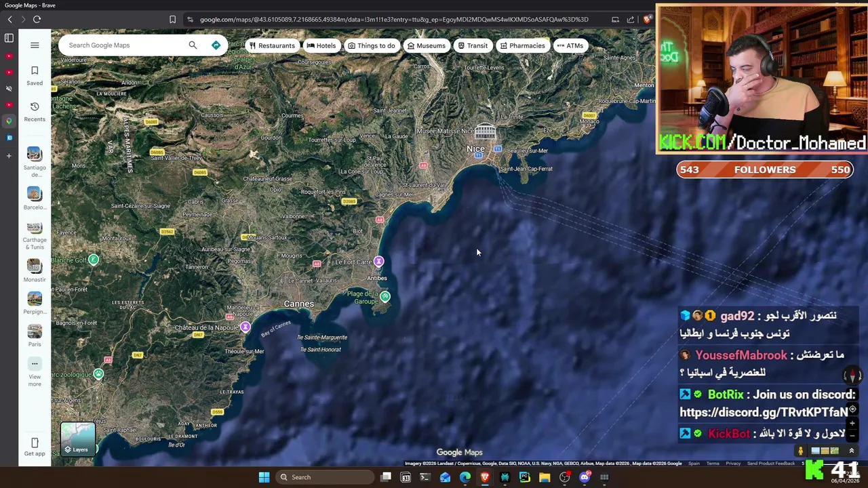The width and height of the screenshot is (868, 488).
Task: Click into the Search Google Maps field
Action: pyautogui.click(x=125, y=45)
